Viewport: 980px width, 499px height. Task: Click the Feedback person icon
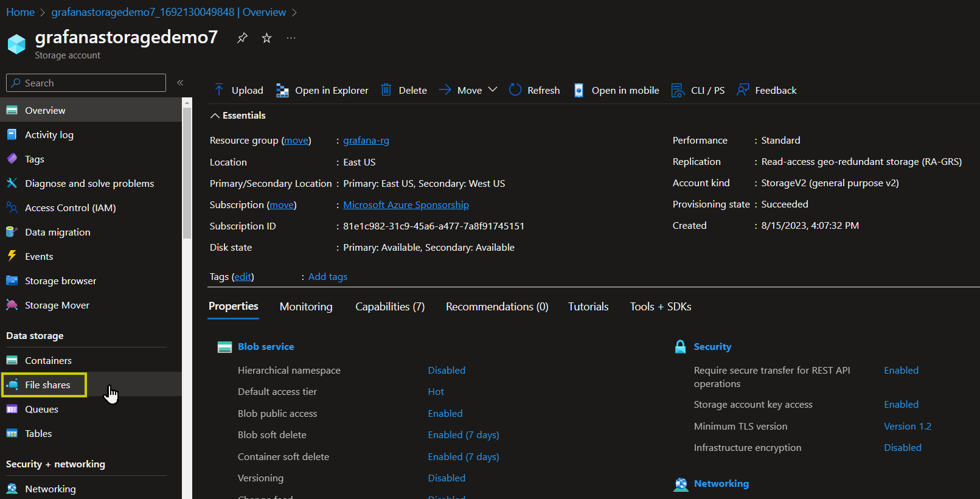(x=743, y=90)
